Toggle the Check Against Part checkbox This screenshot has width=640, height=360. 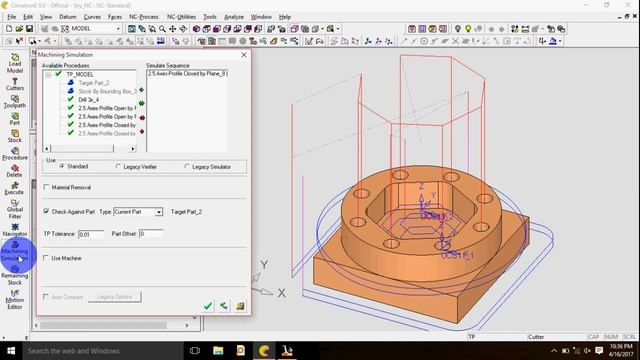pos(46,211)
